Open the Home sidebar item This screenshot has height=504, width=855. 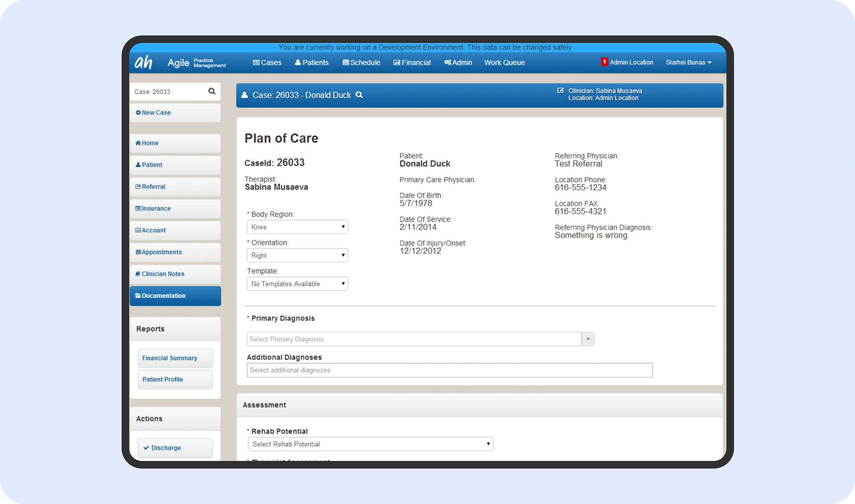tap(175, 143)
